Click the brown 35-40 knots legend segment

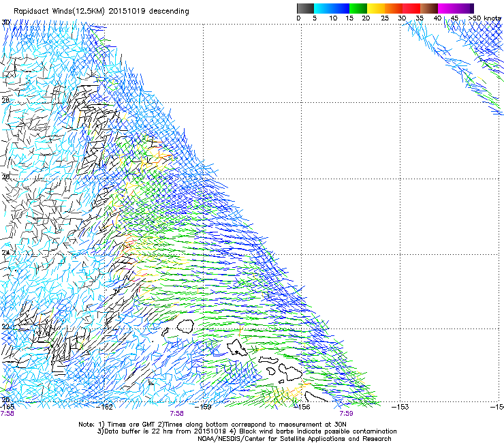pos(429,8)
